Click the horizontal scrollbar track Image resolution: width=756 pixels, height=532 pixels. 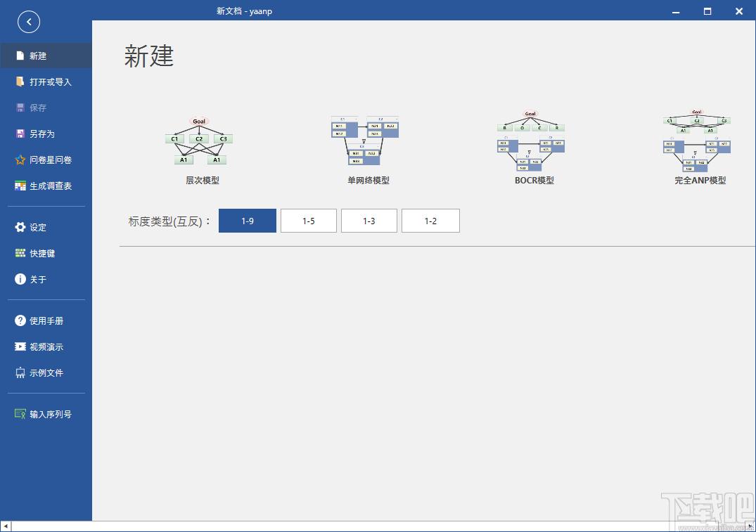(x=378, y=526)
